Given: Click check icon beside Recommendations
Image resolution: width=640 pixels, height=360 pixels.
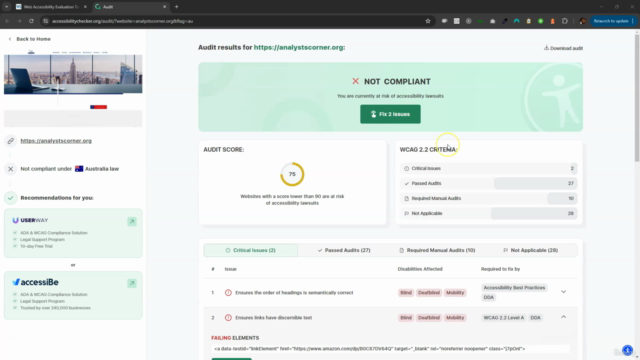Looking at the screenshot, I should (11, 198).
